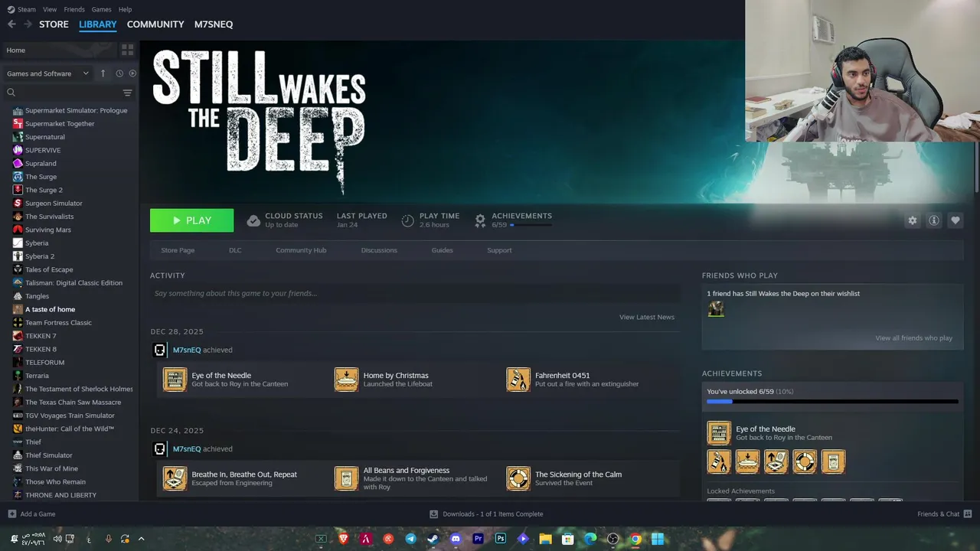This screenshot has height=551, width=980.
Task: Expand the system tray hidden icons chevron
Action: tap(141, 539)
